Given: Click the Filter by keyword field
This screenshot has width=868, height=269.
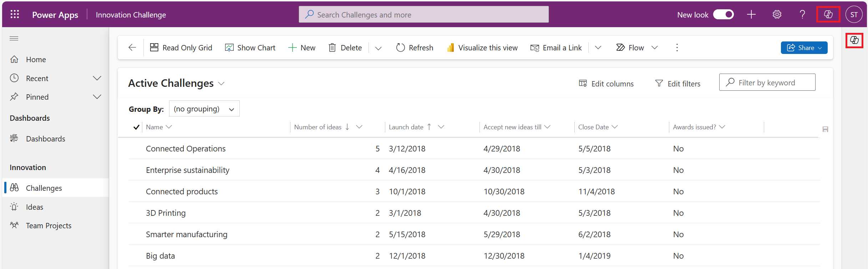Looking at the screenshot, I should click(x=767, y=83).
